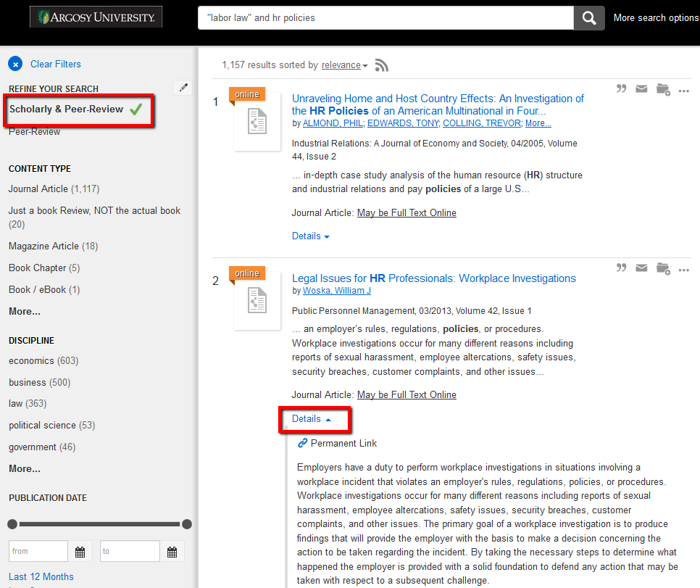Click the Argosy University logo

[96, 17]
